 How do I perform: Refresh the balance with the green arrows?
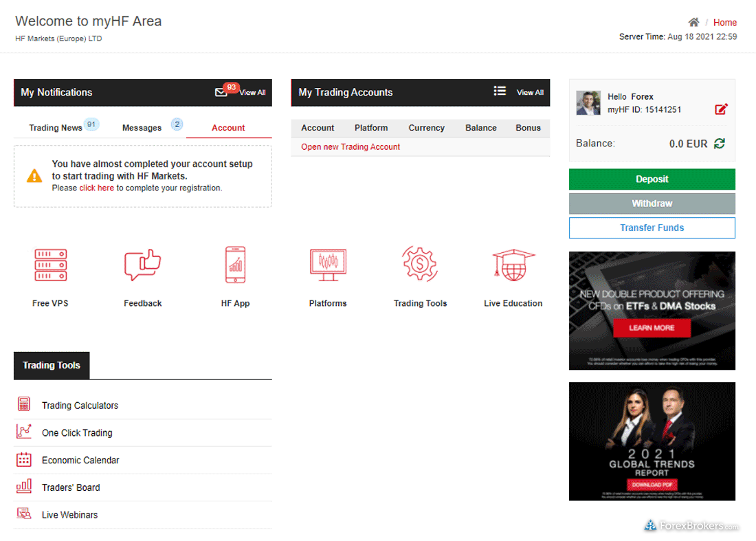(720, 143)
